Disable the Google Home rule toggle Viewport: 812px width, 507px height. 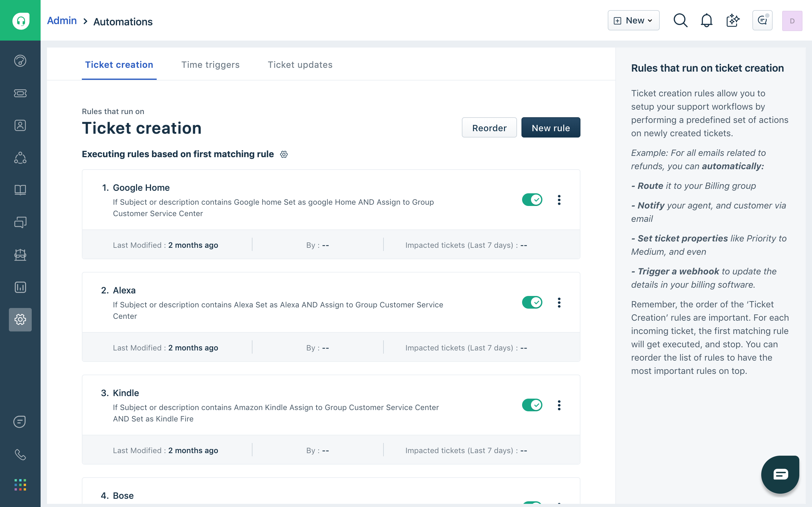click(532, 200)
